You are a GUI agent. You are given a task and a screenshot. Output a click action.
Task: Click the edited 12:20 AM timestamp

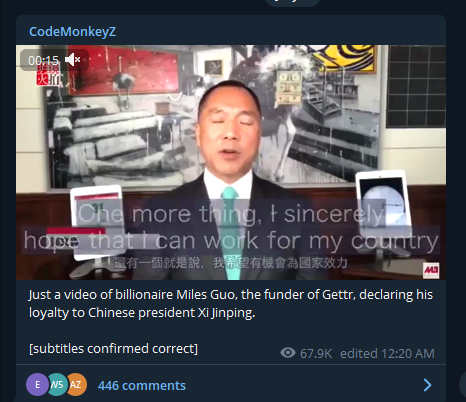387,353
